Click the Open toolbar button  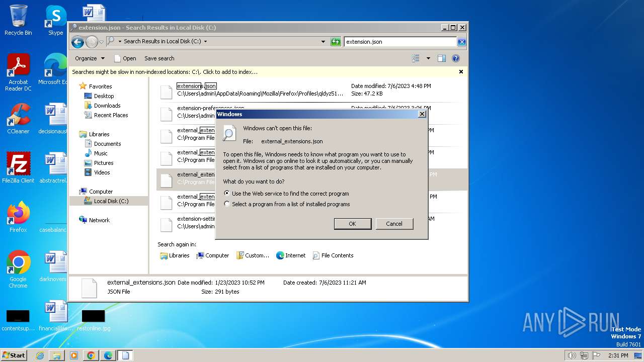tap(125, 58)
